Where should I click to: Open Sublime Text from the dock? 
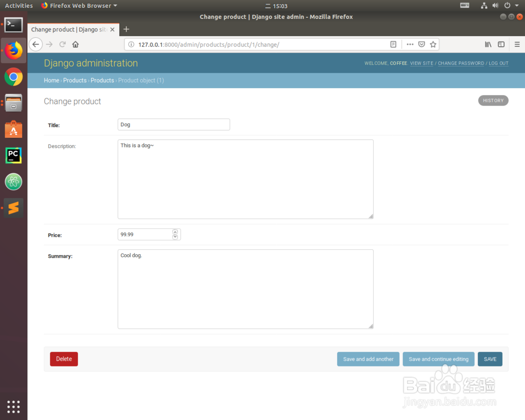[14, 208]
